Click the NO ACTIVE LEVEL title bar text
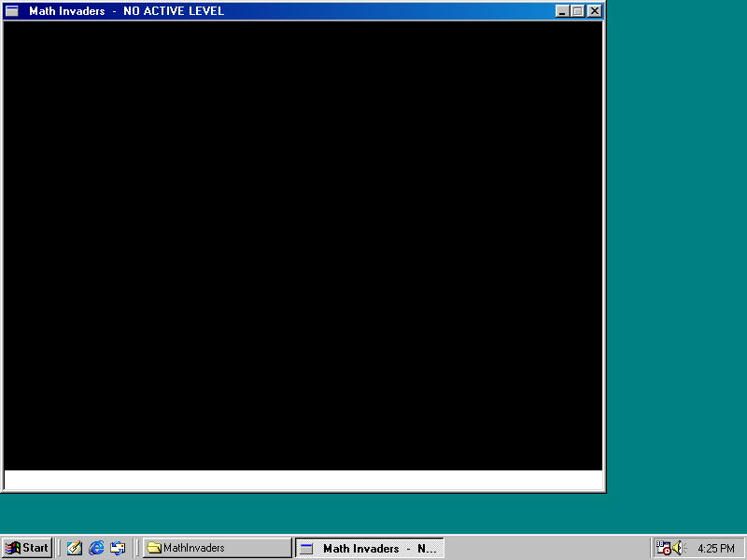747x560 pixels. [173, 11]
